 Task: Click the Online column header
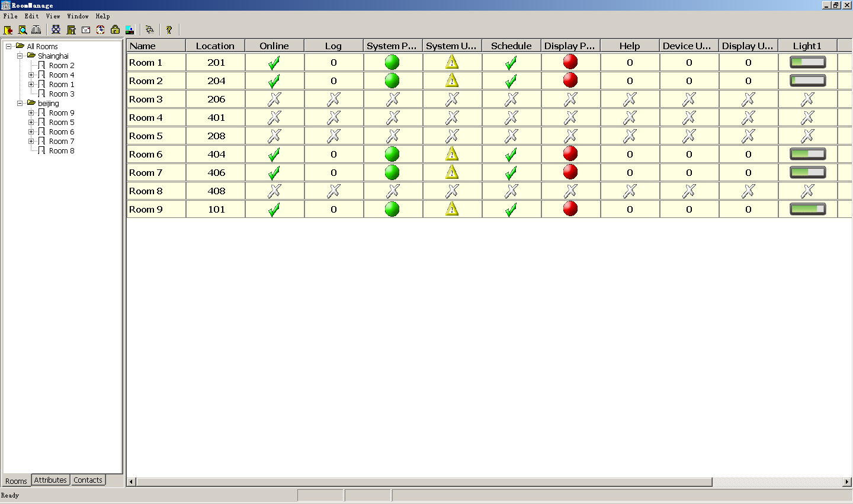point(274,46)
